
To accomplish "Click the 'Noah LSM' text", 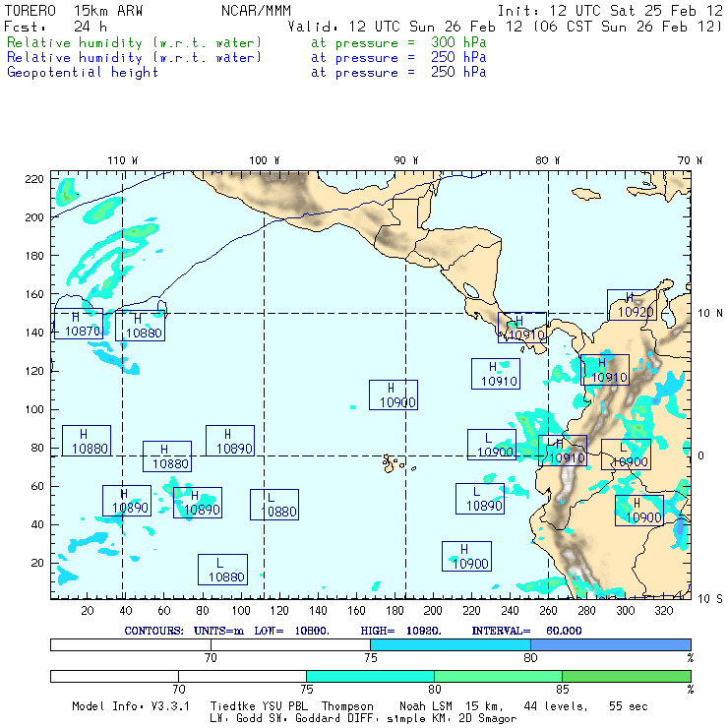I will 425,706.
